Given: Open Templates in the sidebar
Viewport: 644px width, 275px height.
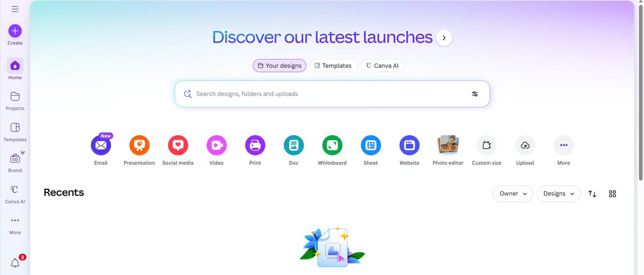Looking at the screenshot, I should pos(15,131).
